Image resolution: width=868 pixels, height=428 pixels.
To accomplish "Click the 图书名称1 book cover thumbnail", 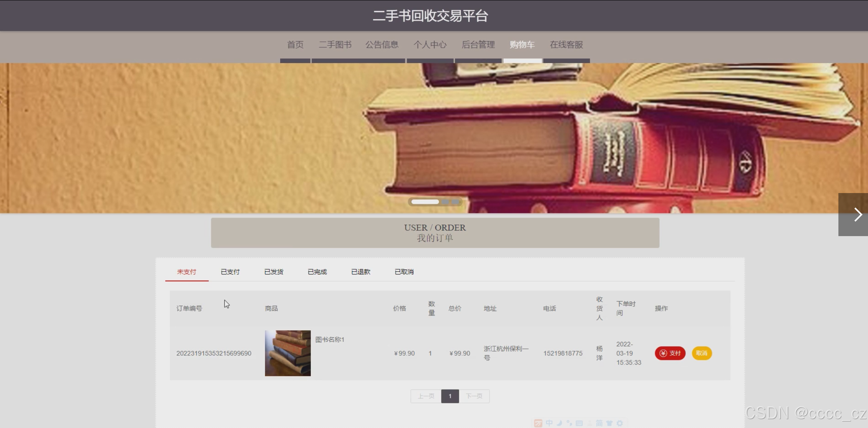I will (x=287, y=353).
